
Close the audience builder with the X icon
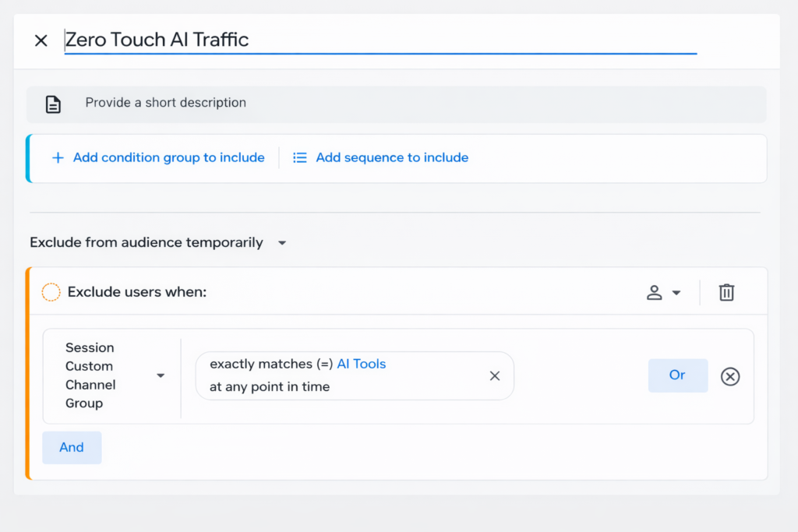[41, 41]
